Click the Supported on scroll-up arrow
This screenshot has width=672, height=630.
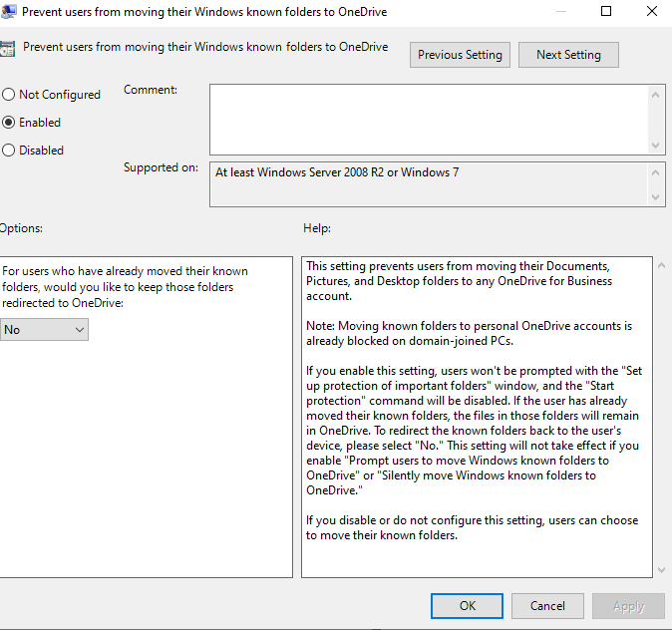pyautogui.click(x=655, y=172)
